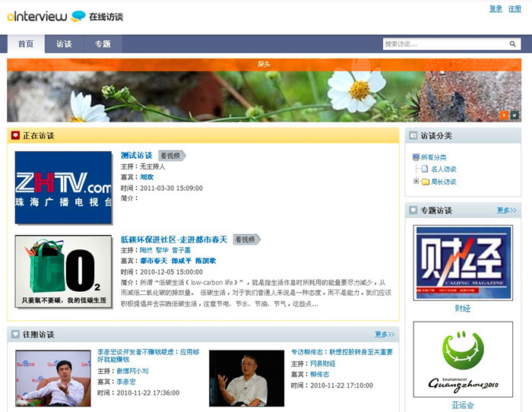Viewport: 532px width, 412px height.
Task: Click host 曾子墨 link
Action: [x=181, y=250]
